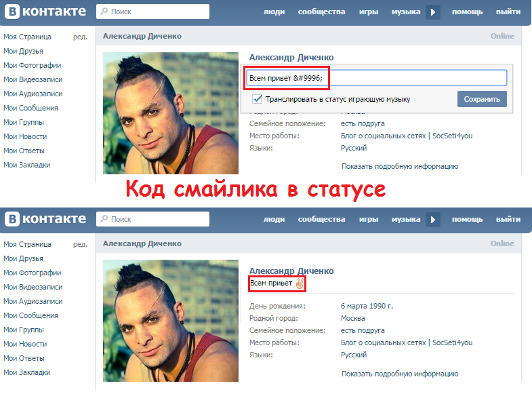Click the music play button in the lower header

[x=433, y=220]
